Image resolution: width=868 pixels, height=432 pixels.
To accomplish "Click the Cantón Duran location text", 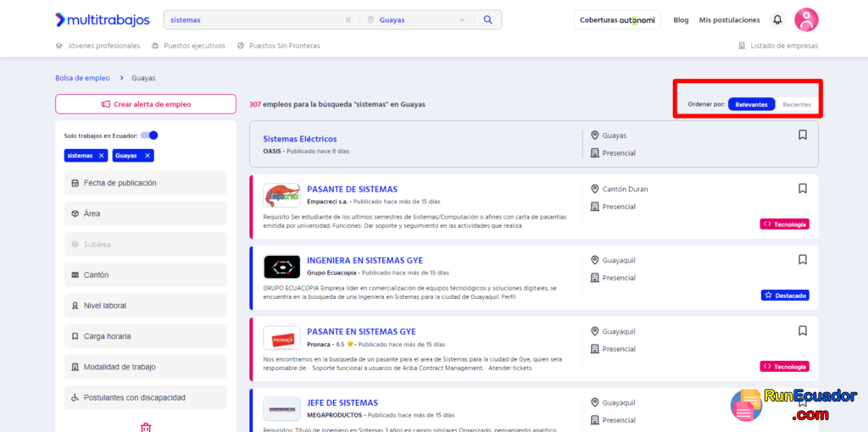I will pyautogui.click(x=625, y=189).
